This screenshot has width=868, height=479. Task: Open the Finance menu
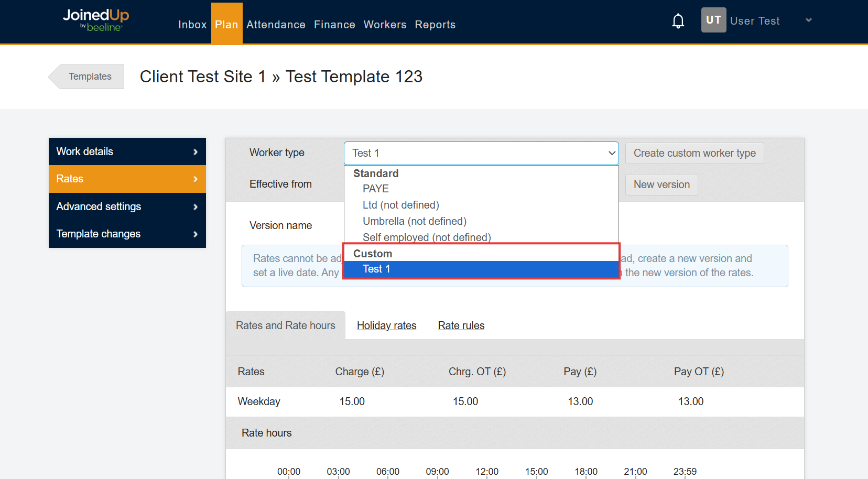[x=334, y=25]
